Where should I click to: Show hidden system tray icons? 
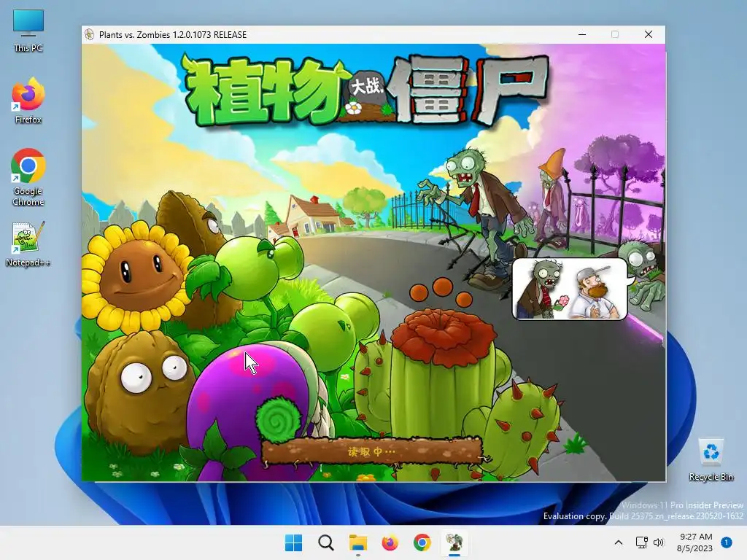619,542
